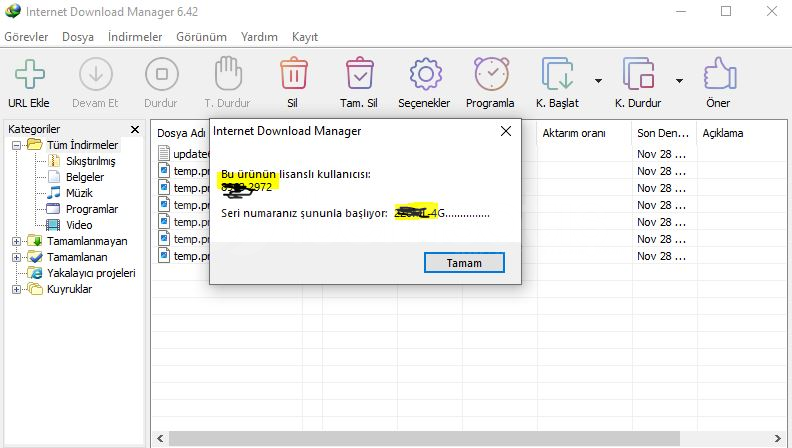Open the Dosya menu

coord(78,37)
